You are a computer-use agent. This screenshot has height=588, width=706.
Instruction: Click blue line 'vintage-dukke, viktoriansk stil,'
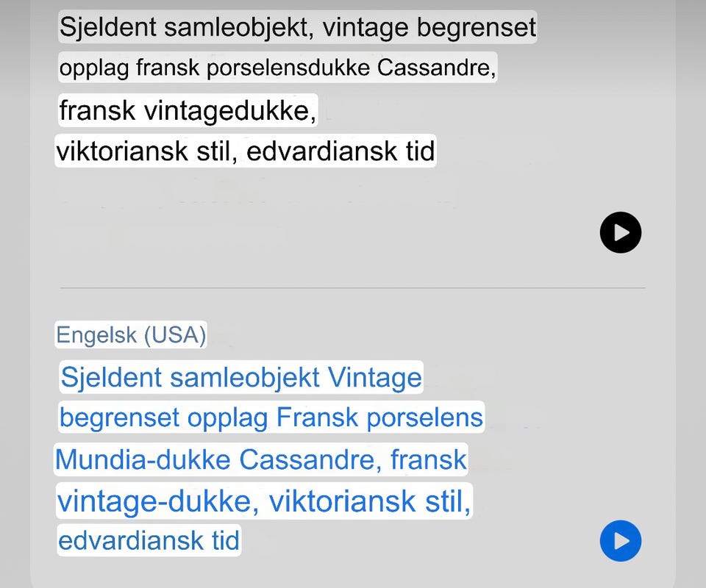[264, 503]
